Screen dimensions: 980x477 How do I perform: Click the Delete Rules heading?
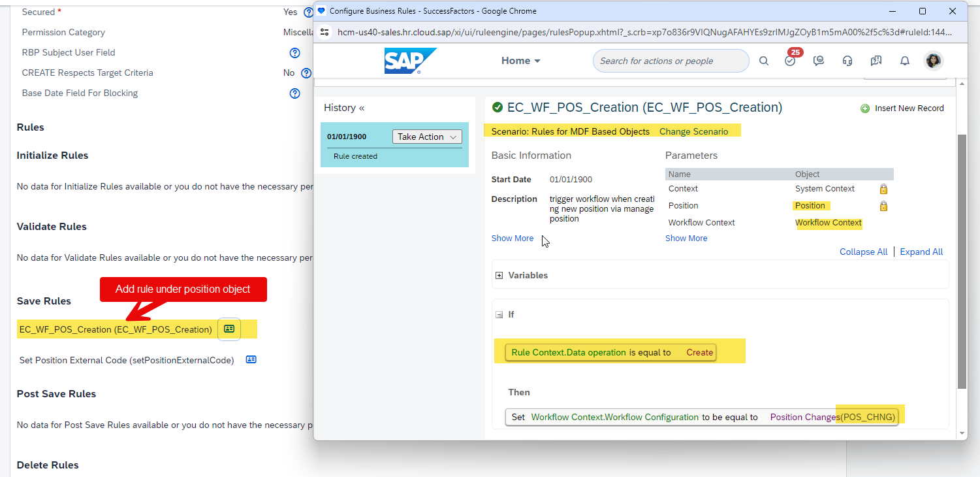click(x=48, y=465)
